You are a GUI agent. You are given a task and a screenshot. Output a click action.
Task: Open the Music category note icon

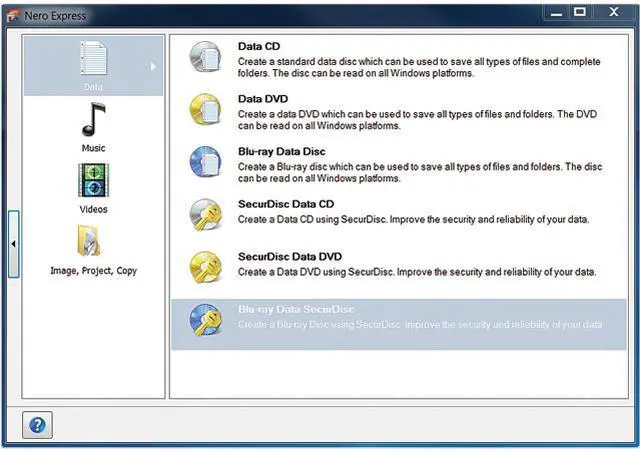point(93,119)
